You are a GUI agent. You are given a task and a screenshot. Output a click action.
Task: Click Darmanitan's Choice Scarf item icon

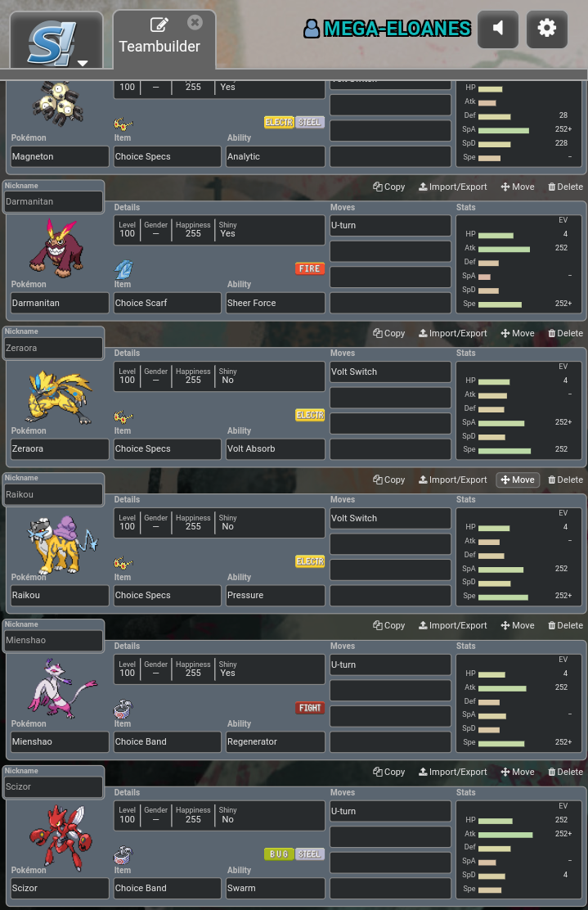(x=123, y=269)
